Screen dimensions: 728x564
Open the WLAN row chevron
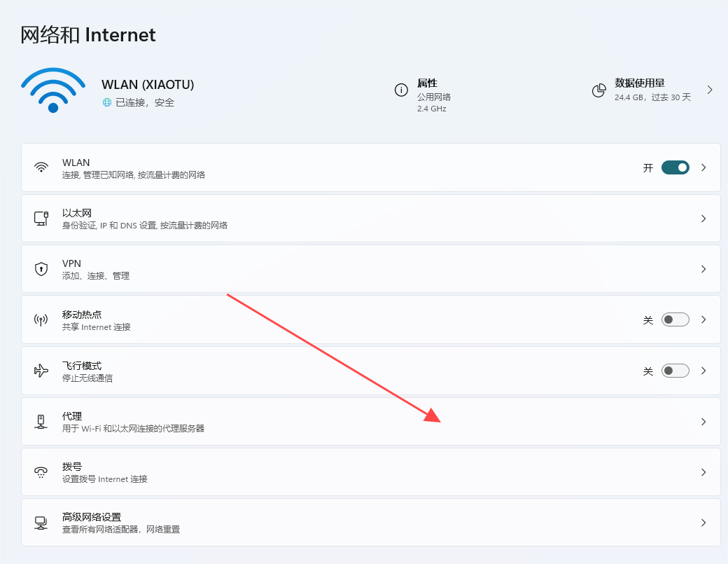703,167
